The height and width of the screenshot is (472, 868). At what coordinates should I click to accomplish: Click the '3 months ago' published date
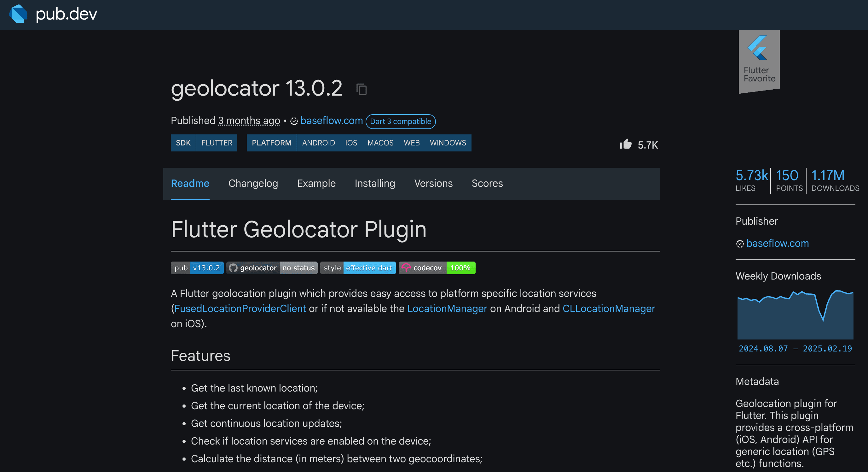pyautogui.click(x=249, y=121)
